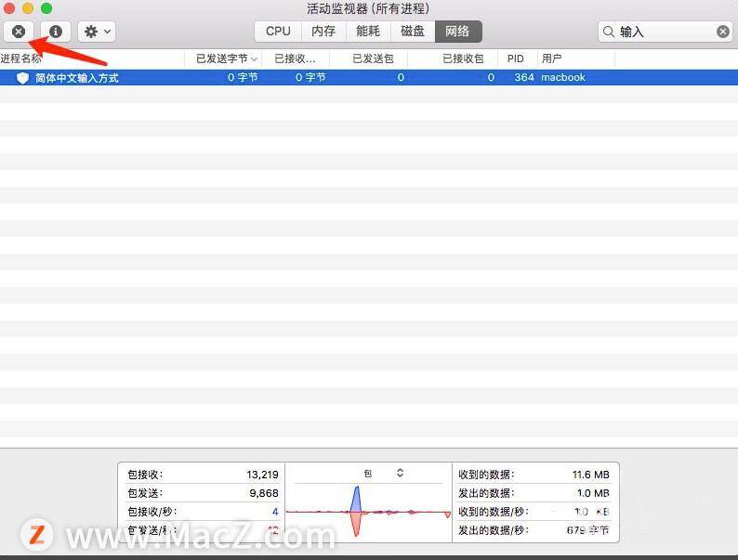Click the PID value 364
The width and height of the screenshot is (738, 560).
coord(524,77)
